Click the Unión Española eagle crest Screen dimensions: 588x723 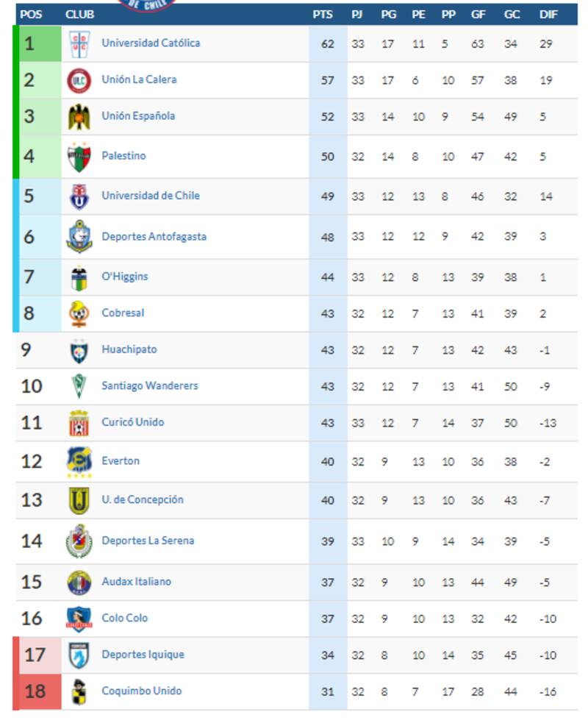click(x=79, y=117)
